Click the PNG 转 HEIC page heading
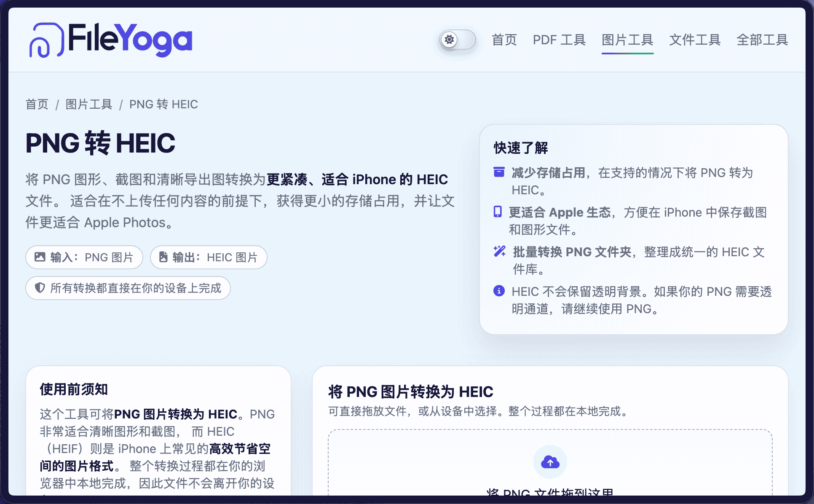 100,143
